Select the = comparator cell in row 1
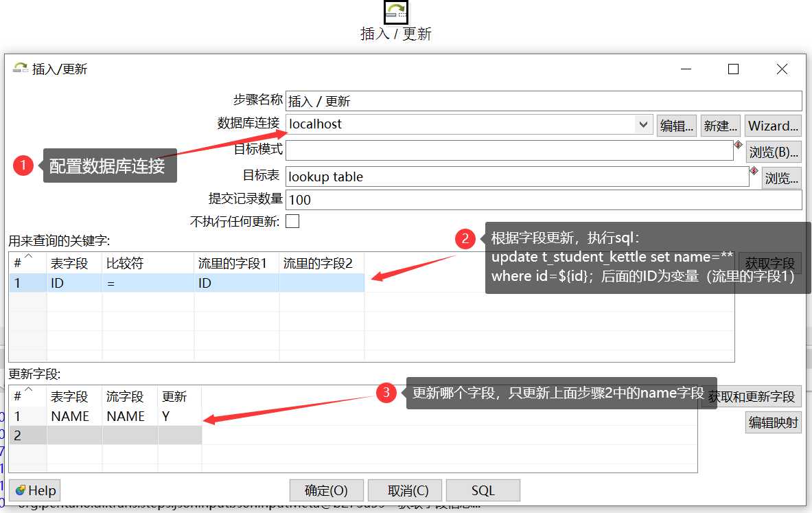Viewport: 812px width, 513px height. tap(148, 283)
